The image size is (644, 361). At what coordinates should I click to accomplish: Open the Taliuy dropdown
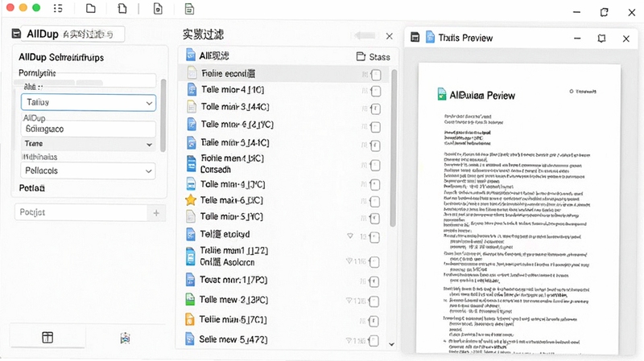[89, 103]
